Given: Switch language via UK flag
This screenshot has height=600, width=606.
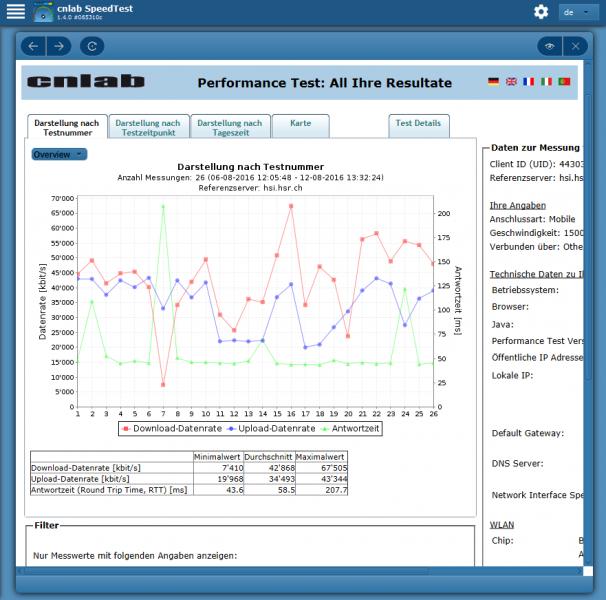Looking at the screenshot, I should pos(511,82).
